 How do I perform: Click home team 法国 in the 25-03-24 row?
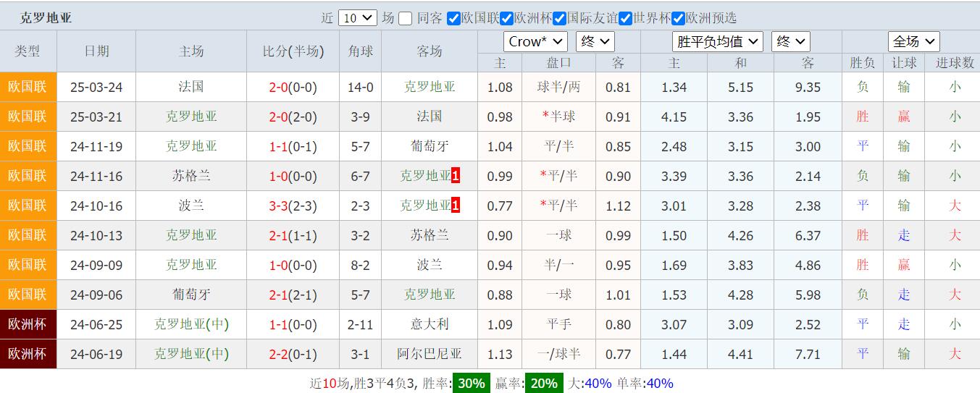[191, 87]
